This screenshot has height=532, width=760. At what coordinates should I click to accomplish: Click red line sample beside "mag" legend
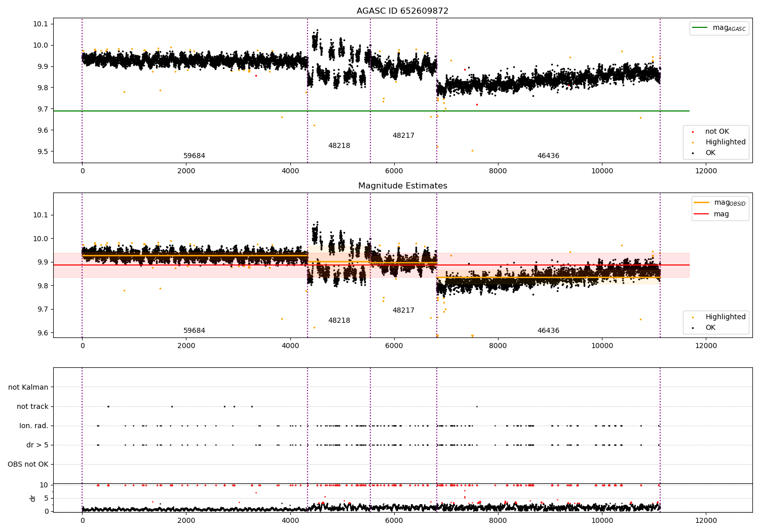(x=702, y=214)
